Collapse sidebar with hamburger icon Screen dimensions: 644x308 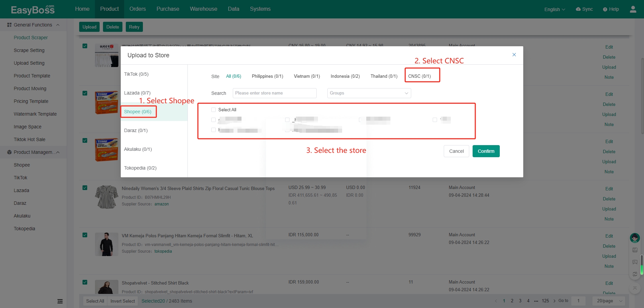[x=60, y=301]
